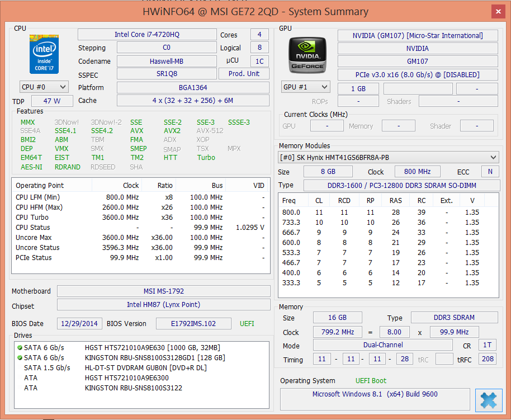
Task: Click the Ratio column header
Action: coord(159,186)
